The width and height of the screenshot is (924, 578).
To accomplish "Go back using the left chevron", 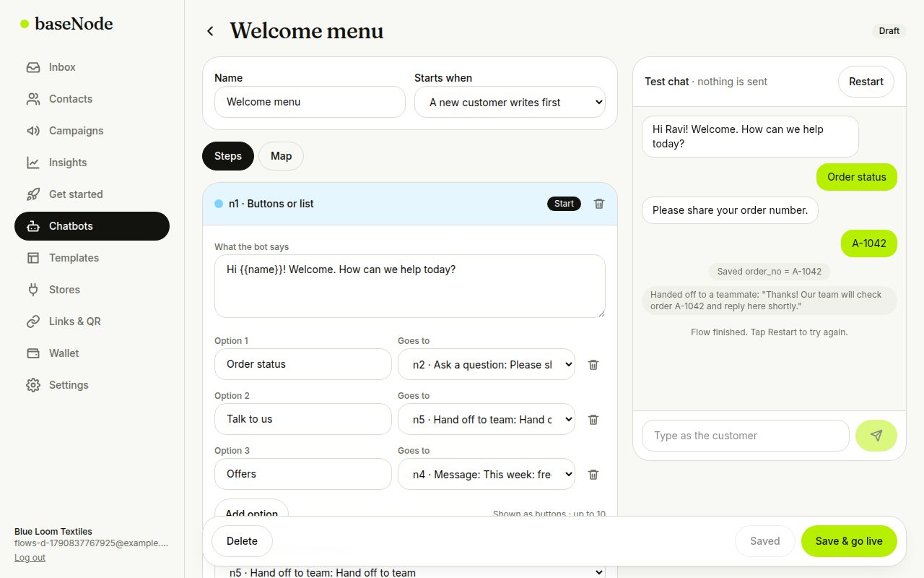I will 210,31.
